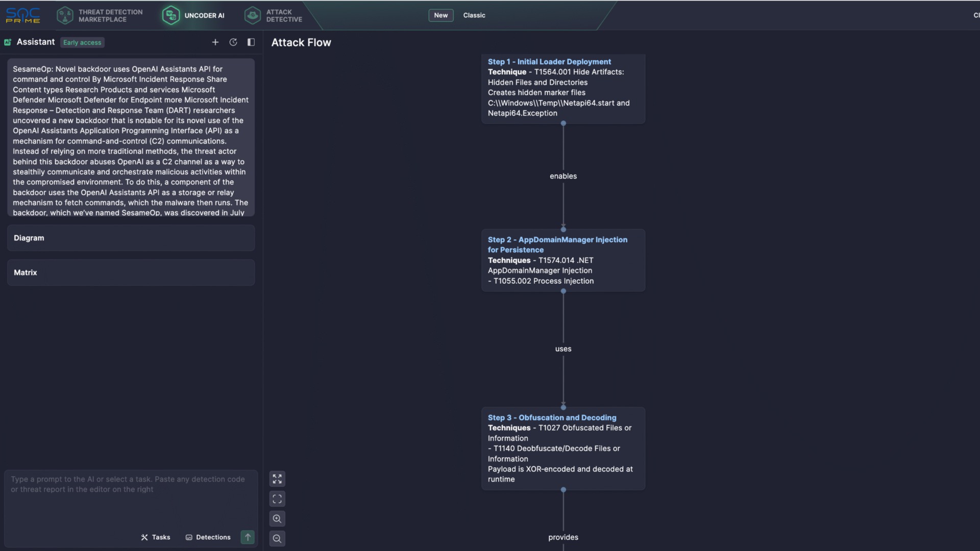Image resolution: width=980 pixels, height=551 pixels.
Task: Click the SOC Prime logo
Action: (x=23, y=15)
